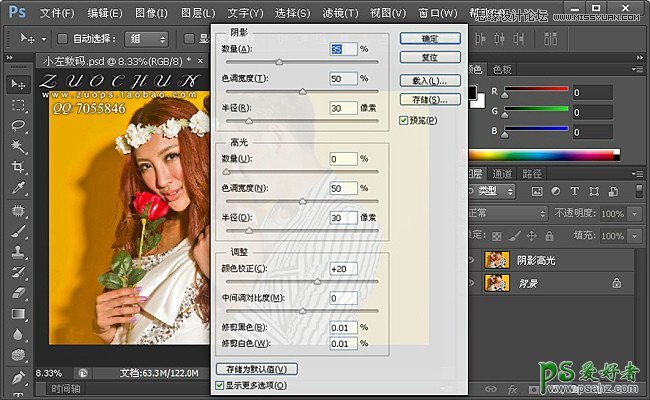Click the 确定 button

pos(430,37)
